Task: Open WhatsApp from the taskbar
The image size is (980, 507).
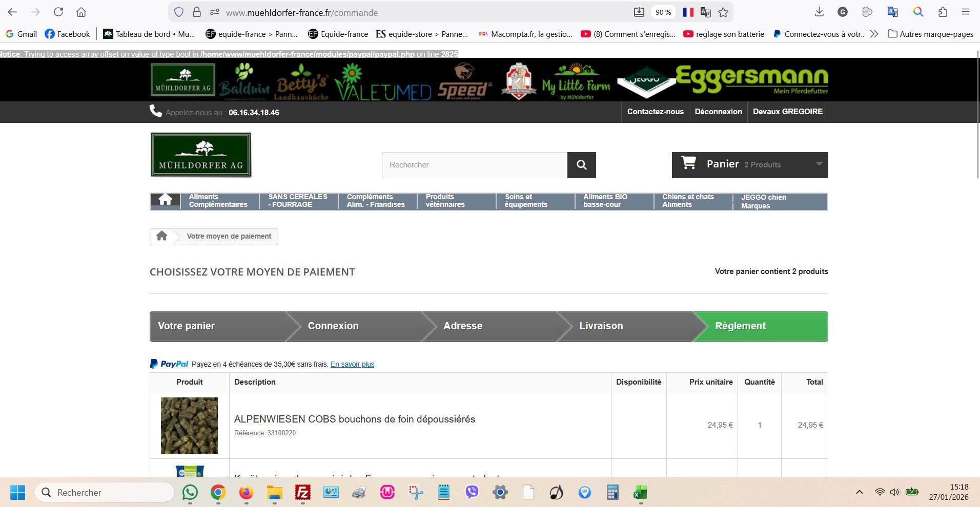Action: (190, 493)
